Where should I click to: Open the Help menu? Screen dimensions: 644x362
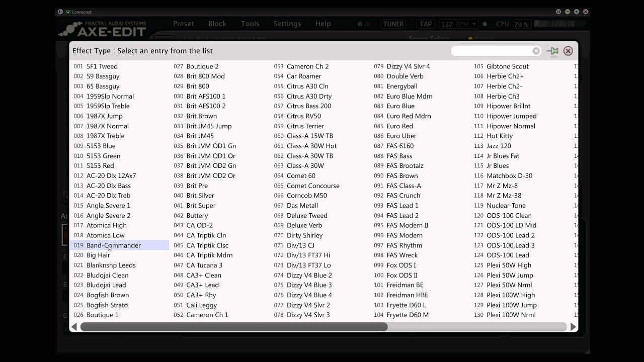point(323,24)
